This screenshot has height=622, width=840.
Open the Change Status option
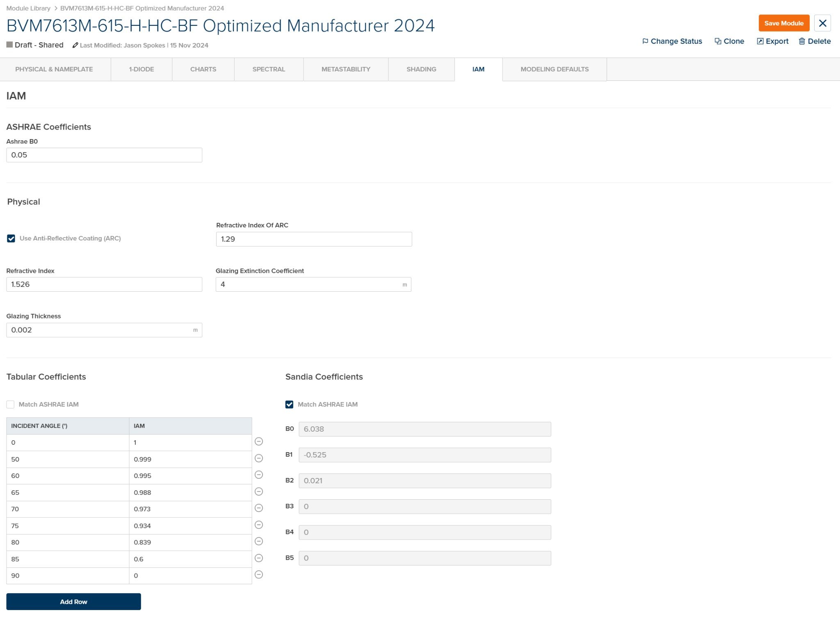point(672,41)
